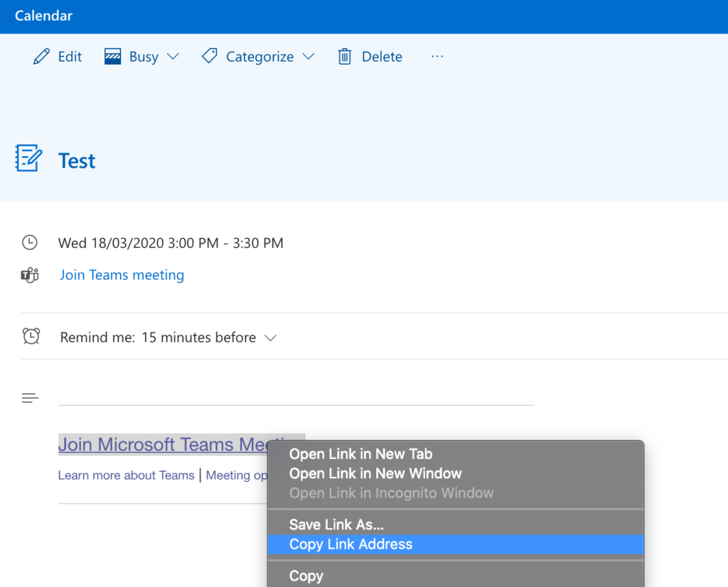Choose Open Link in New Window
Screen dimensions: 728x587
(x=456, y=473)
